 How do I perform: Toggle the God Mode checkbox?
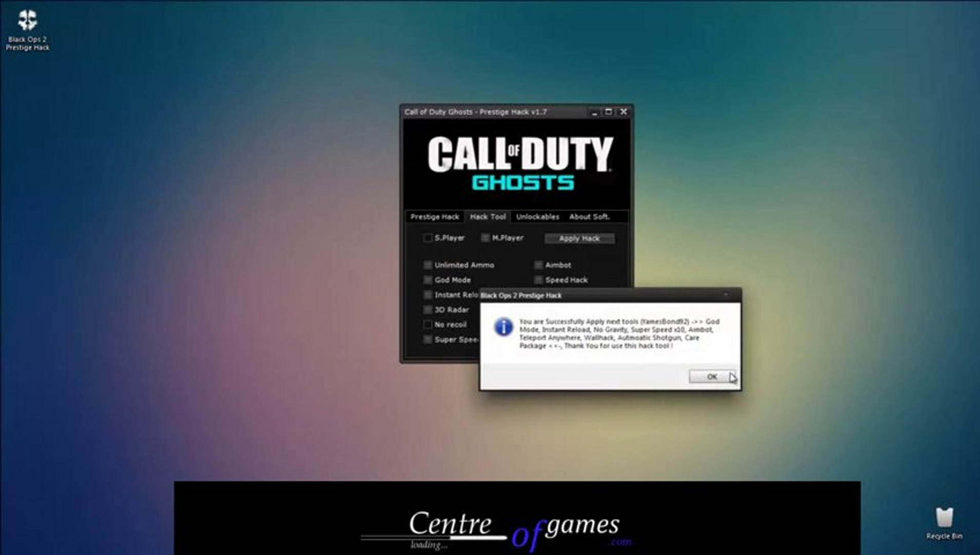pyautogui.click(x=427, y=280)
